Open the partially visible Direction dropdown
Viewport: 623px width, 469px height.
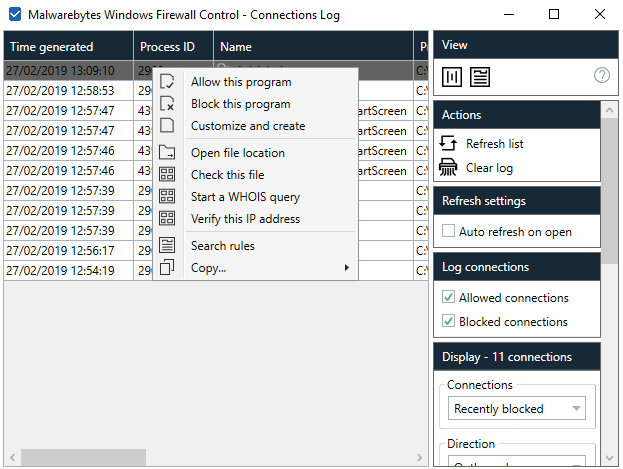click(517, 461)
